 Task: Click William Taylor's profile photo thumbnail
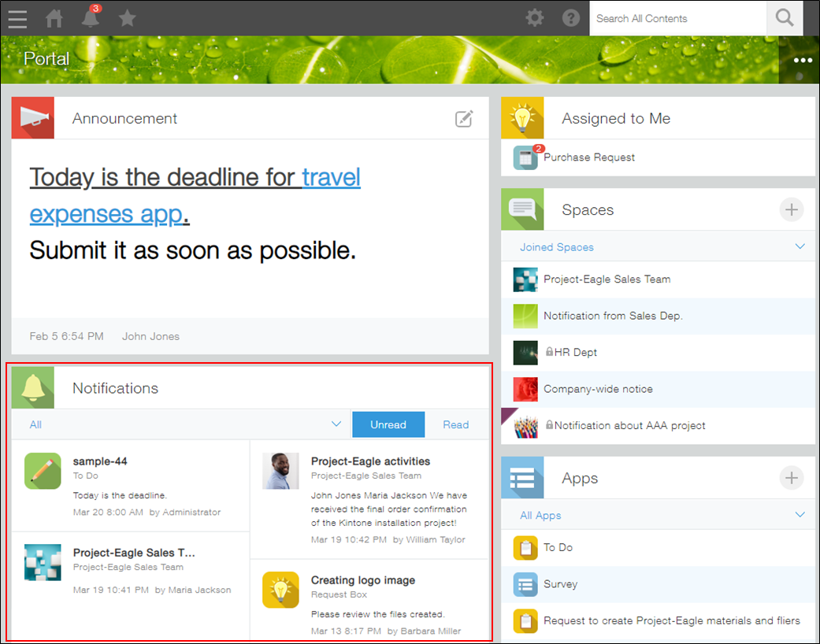click(281, 470)
